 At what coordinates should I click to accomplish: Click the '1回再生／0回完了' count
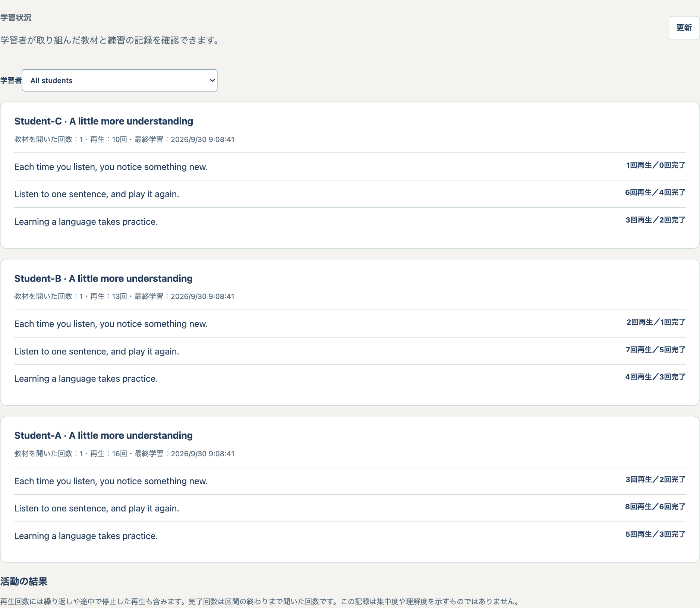[x=656, y=165]
